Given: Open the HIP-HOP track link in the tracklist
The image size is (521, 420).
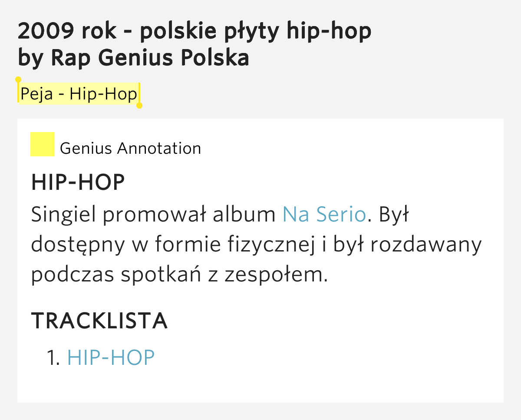Looking at the screenshot, I should pos(111,357).
